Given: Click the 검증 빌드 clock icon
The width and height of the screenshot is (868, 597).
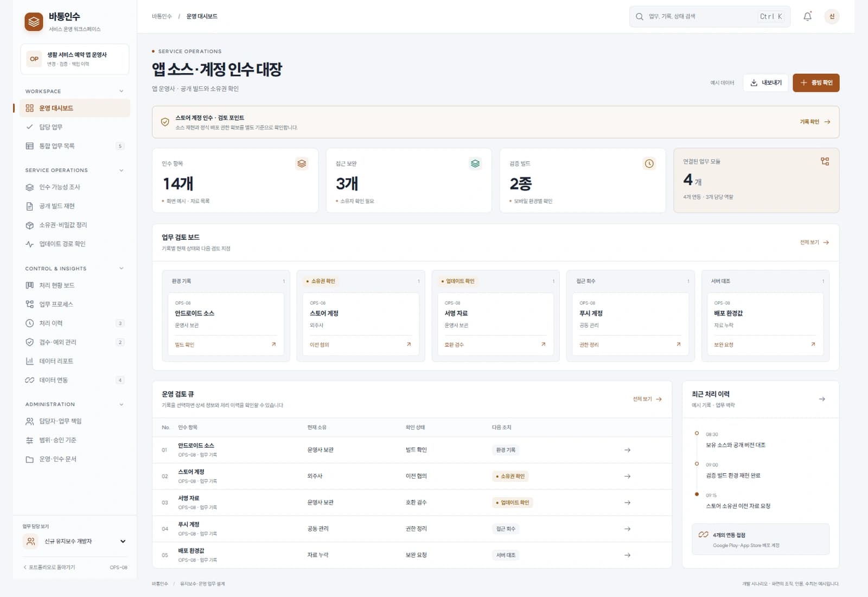Looking at the screenshot, I should tap(649, 163).
